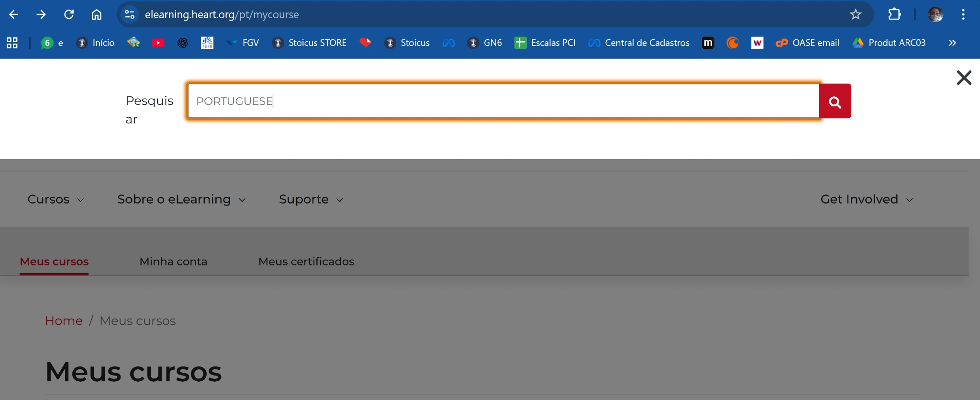Open the black m bookmark icon

click(708, 43)
